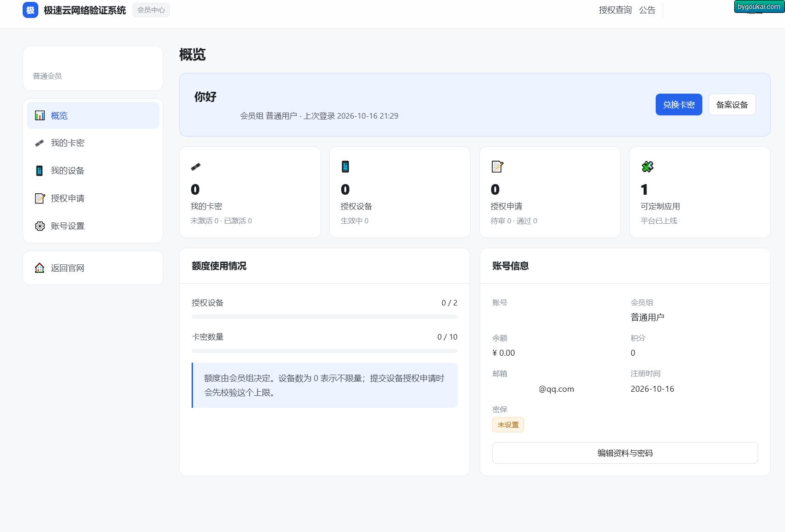Click the phone icon in the 授权设备 stat card
Image resolution: width=785 pixels, height=532 pixels.
tap(345, 167)
